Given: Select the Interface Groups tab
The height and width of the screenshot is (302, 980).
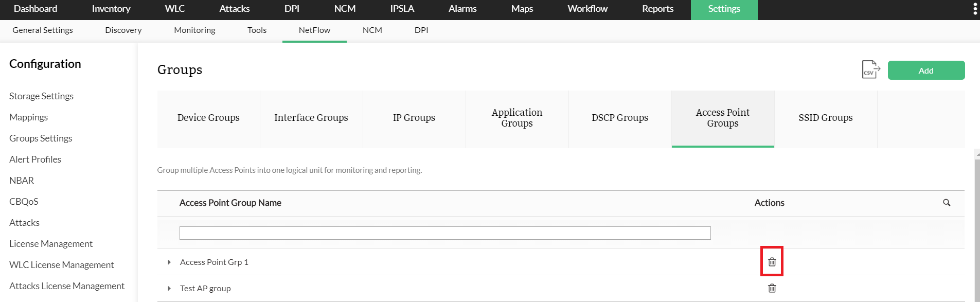Looking at the screenshot, I should 311,118.
